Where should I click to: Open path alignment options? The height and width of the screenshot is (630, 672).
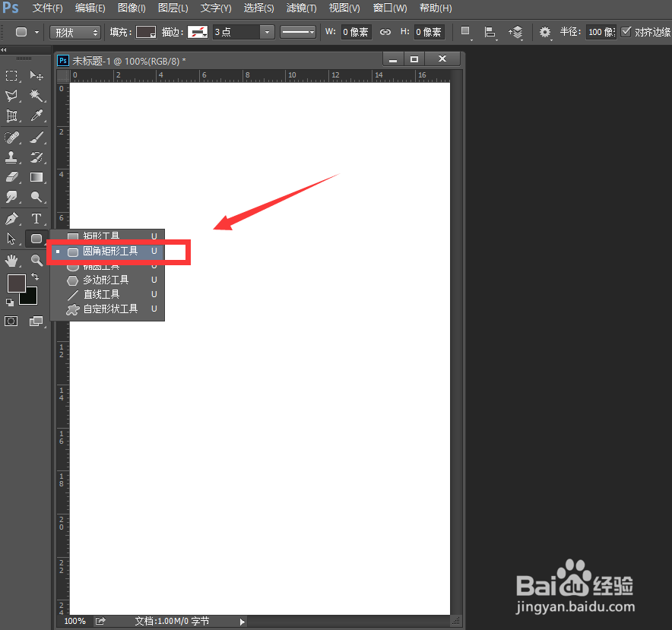point(490,32)
